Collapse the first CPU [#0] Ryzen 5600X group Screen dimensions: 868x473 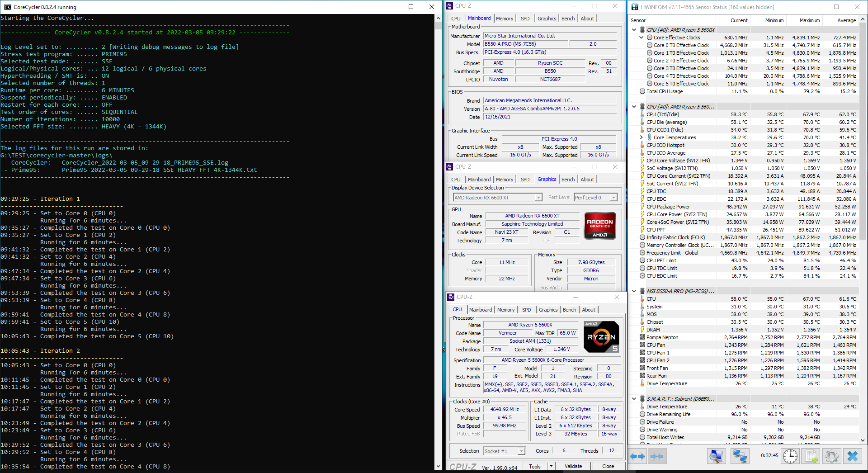(x=634, y=30)
